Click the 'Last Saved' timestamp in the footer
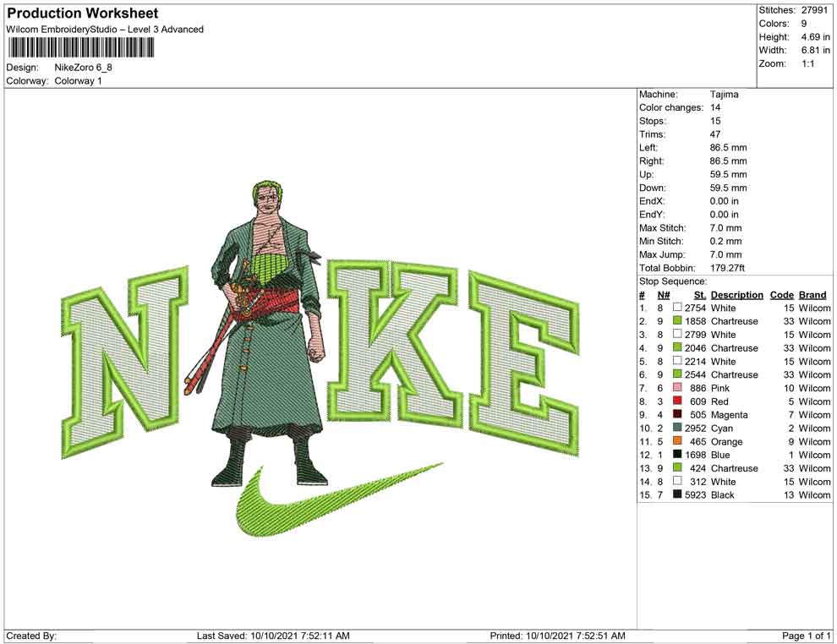 273,636
